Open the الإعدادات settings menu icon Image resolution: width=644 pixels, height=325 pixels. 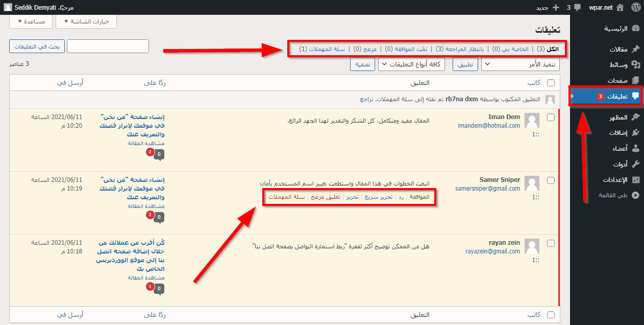click(x=635, y=180)
